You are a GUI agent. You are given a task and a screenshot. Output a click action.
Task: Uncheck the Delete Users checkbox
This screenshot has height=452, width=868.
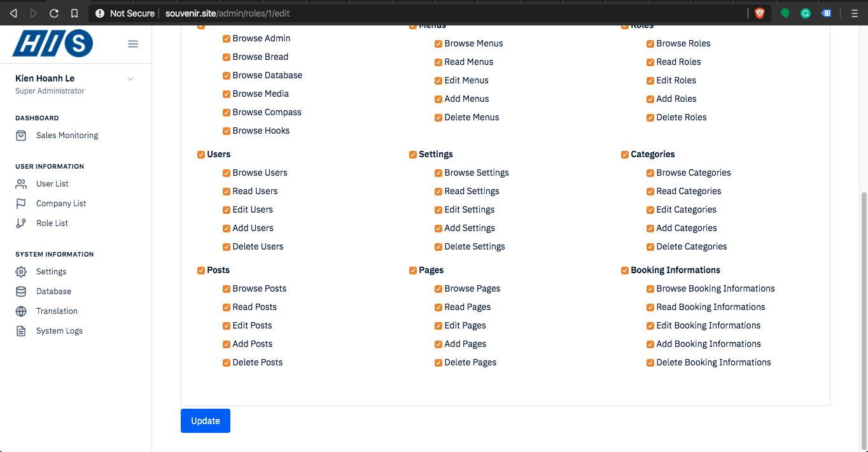pyautogui.click(x=227, y=247)
